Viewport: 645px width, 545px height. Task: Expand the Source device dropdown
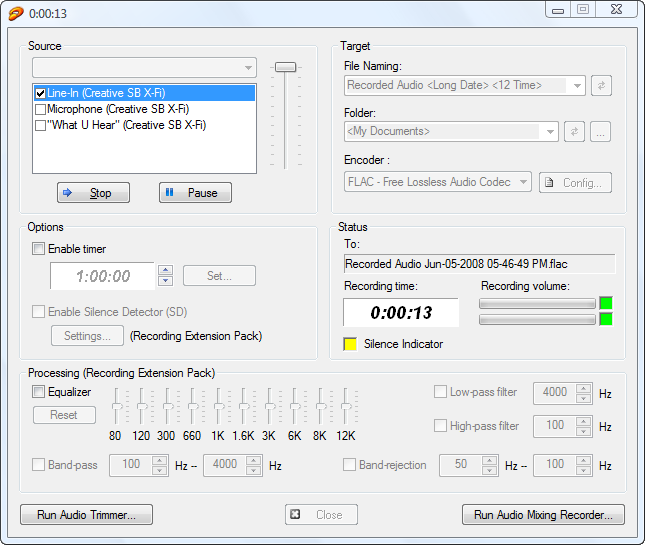coord(248,68)
